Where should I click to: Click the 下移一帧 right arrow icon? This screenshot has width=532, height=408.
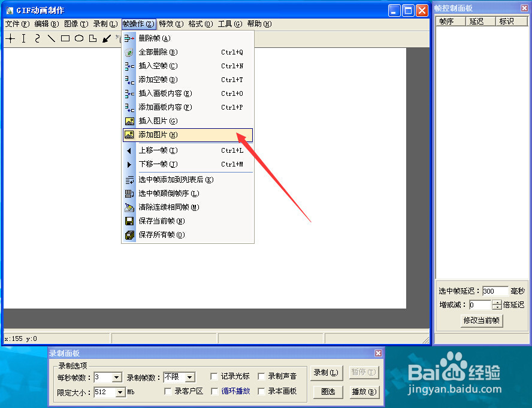point(129,165)
